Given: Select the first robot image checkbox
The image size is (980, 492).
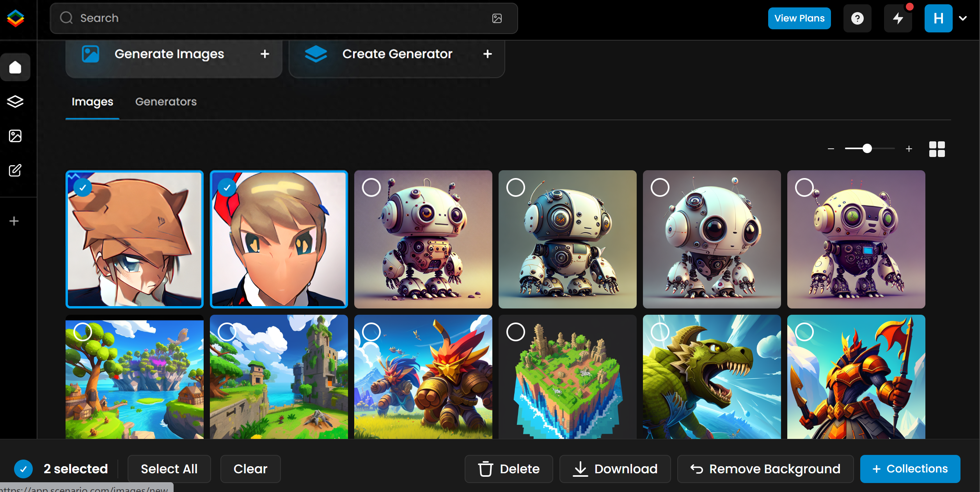Looking at the screenshot, I should [x=371, y=187].
